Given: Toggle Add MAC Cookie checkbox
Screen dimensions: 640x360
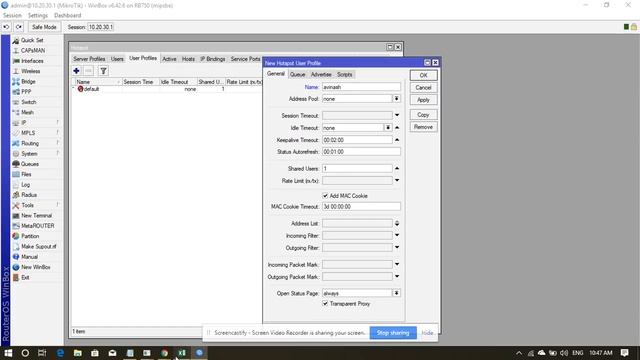Looking at the screenshot, I should pos(325,196).
